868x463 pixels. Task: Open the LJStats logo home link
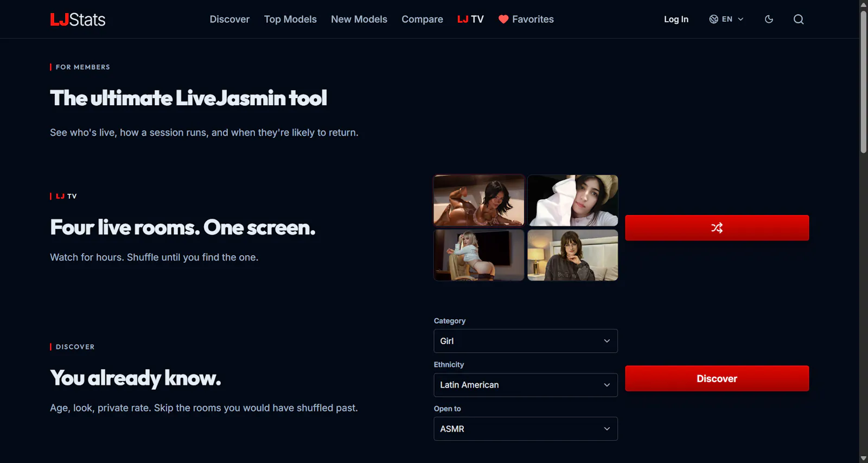tap(78, 20)
